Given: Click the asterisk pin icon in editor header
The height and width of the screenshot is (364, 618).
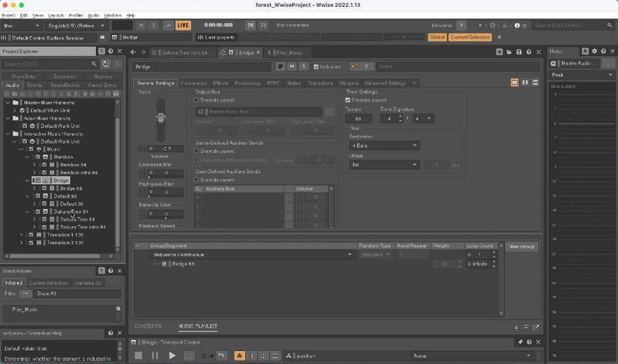Looking at the screenshot, I should click(x=499, y=52).
